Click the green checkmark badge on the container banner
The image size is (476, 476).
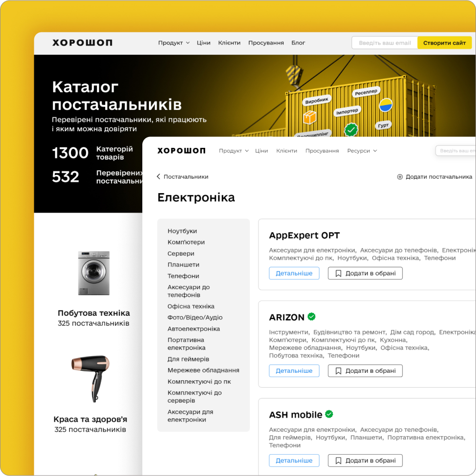351,130
